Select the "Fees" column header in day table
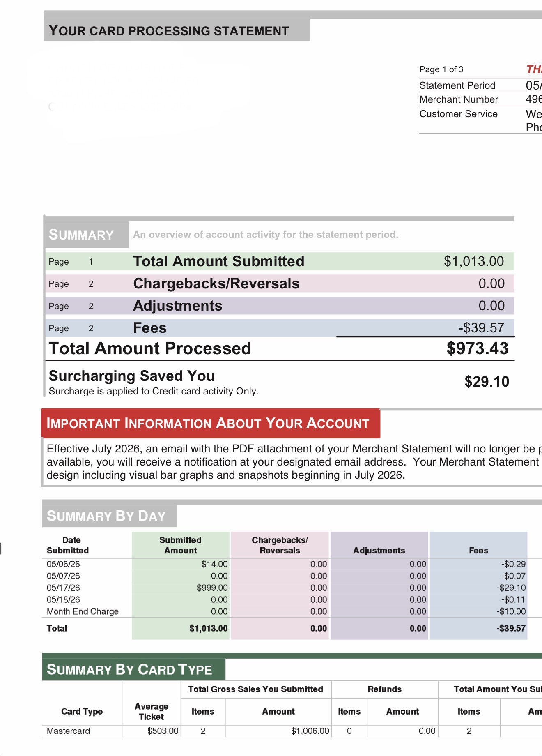The width and height of the screenshot is (542, 756). click(x=478, y=551)
